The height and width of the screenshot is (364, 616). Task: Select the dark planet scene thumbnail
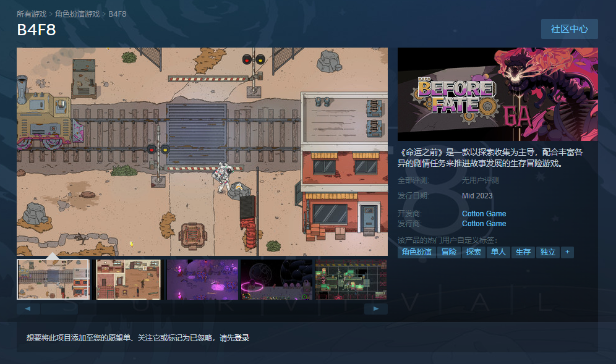(x=276, y=279)
